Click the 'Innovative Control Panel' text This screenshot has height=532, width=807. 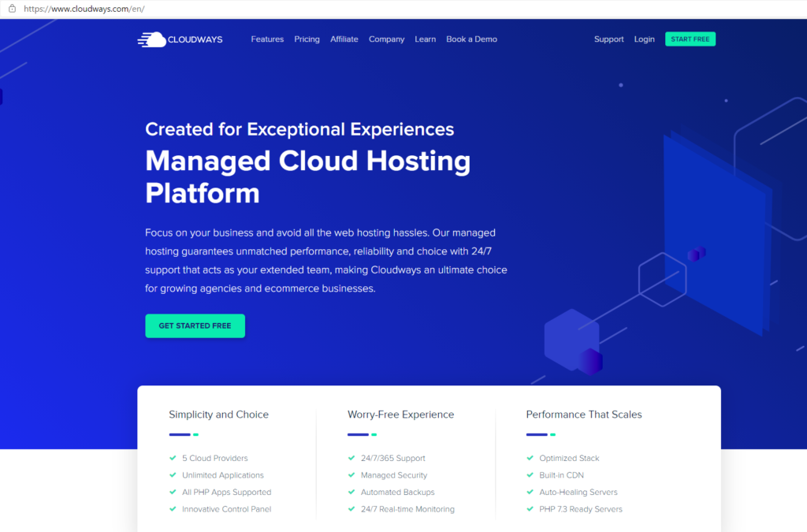[226, 509]
